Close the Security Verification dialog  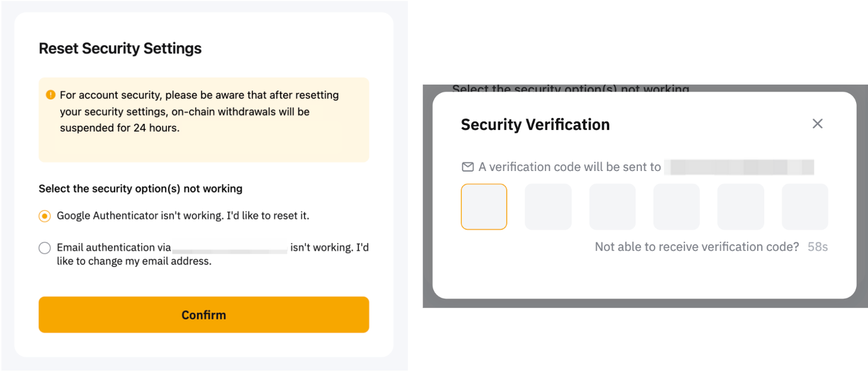tap(817, 123)
